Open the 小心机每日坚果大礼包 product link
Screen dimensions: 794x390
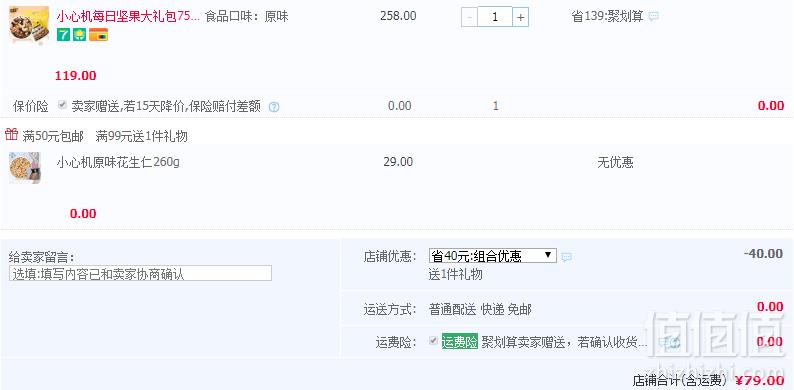pos(128,16)
